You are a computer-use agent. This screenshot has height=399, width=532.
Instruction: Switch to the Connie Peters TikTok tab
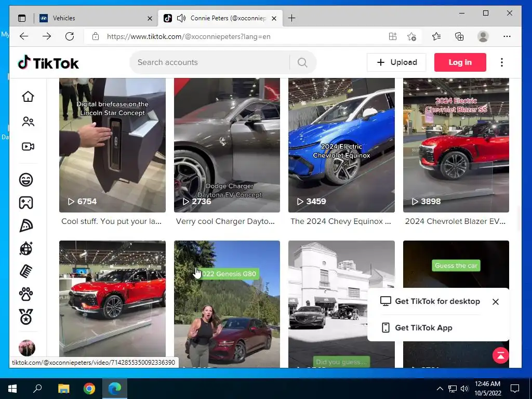pos(220,18)
